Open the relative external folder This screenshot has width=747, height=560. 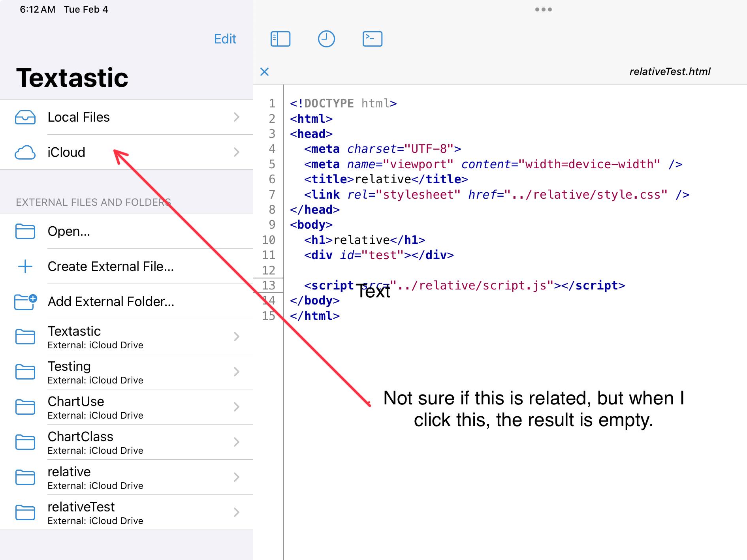(x=126, y=477)
